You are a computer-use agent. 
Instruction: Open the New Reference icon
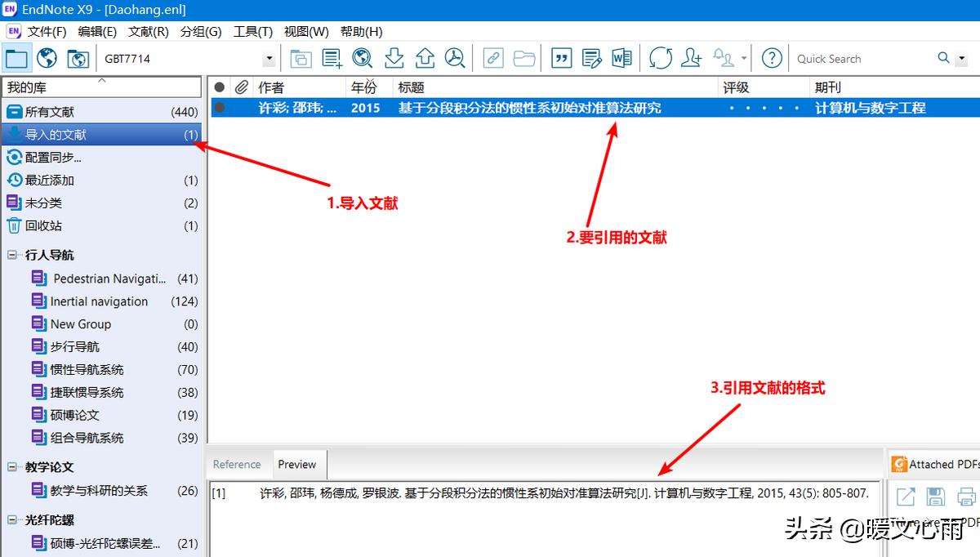332,58
